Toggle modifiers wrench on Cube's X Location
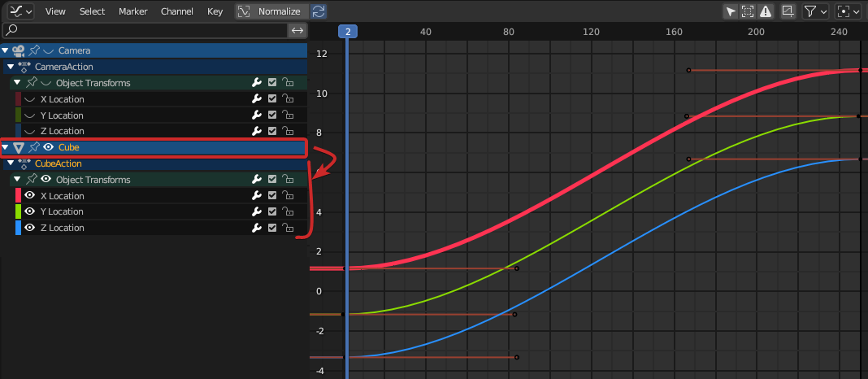This screenshot has width=868, height=379. [x=256, y=195]
